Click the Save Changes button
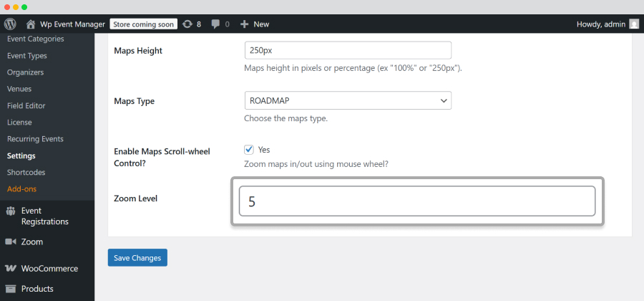 pyautogui.click(x=137, y=258)
